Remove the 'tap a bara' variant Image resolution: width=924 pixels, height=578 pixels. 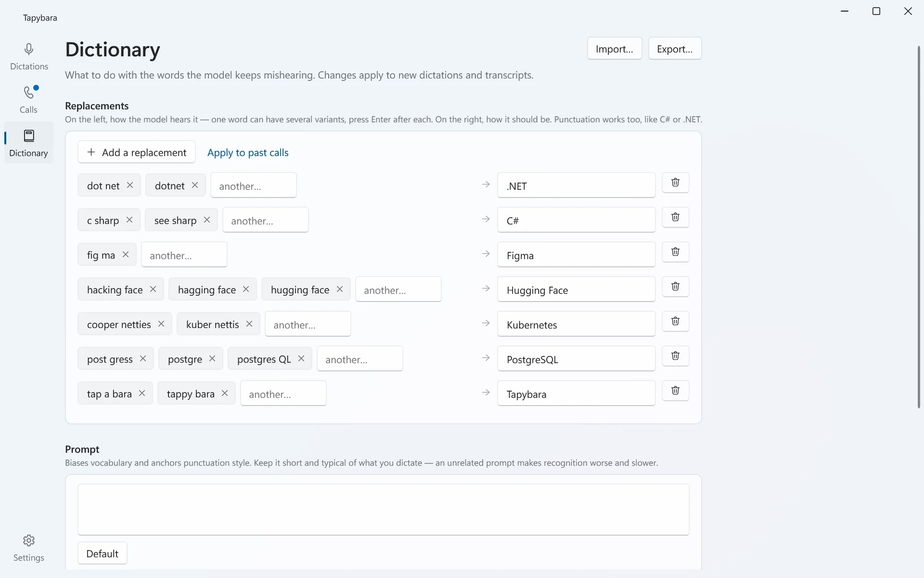(x=142, y=393)
